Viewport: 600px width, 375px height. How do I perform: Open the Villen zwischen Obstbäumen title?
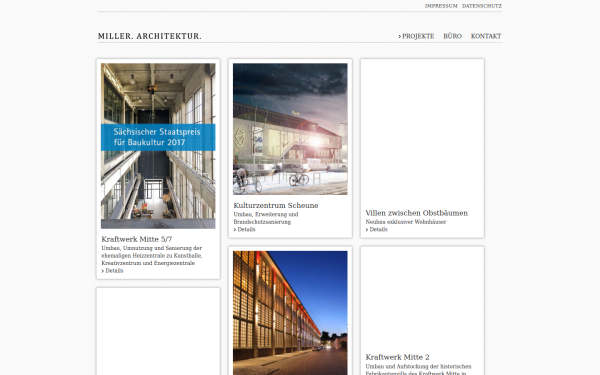(416, 213)
